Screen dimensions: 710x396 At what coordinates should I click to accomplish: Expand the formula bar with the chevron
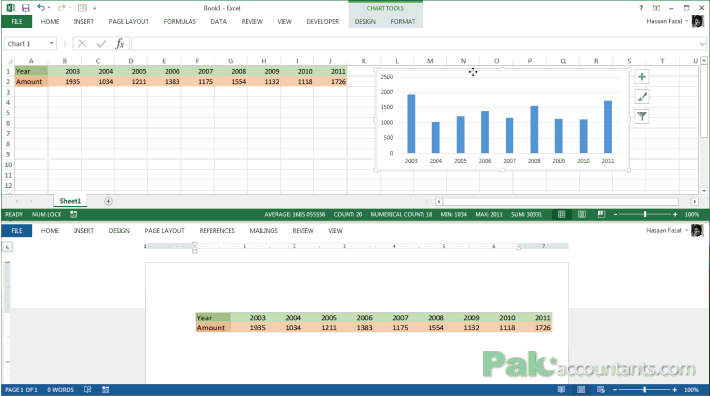(702, 44)
